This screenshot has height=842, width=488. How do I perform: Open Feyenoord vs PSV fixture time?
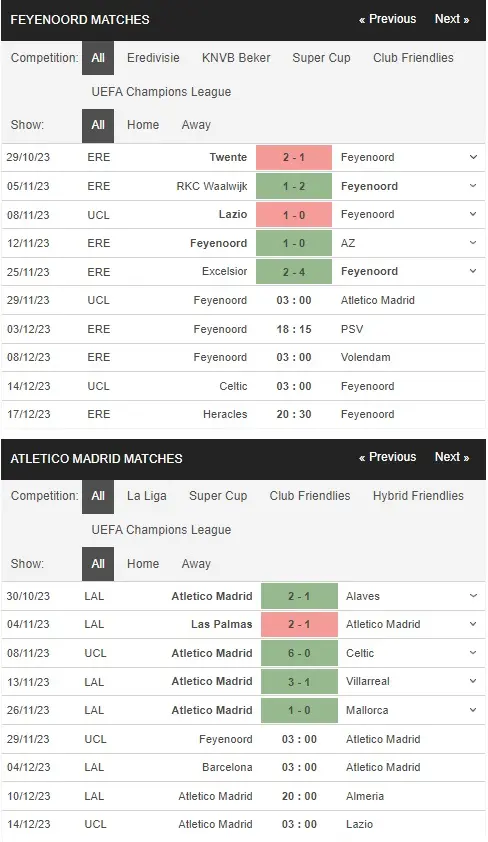point(294,329)
